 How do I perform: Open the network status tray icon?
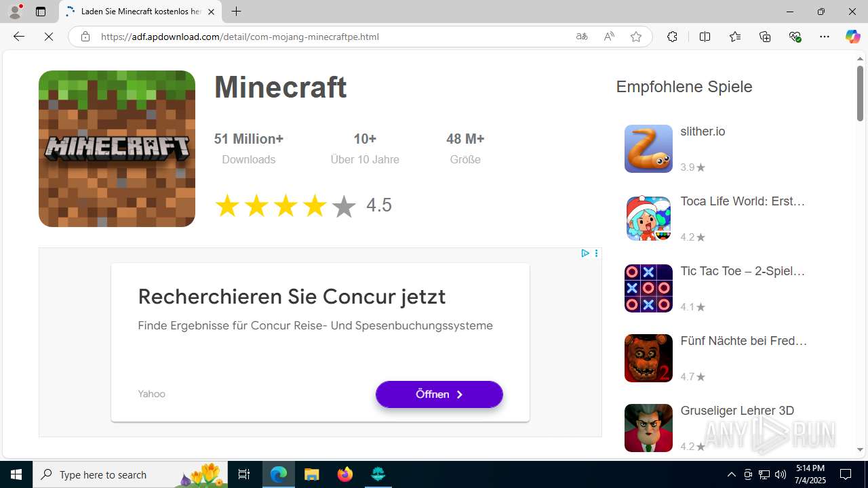(764, 474)
